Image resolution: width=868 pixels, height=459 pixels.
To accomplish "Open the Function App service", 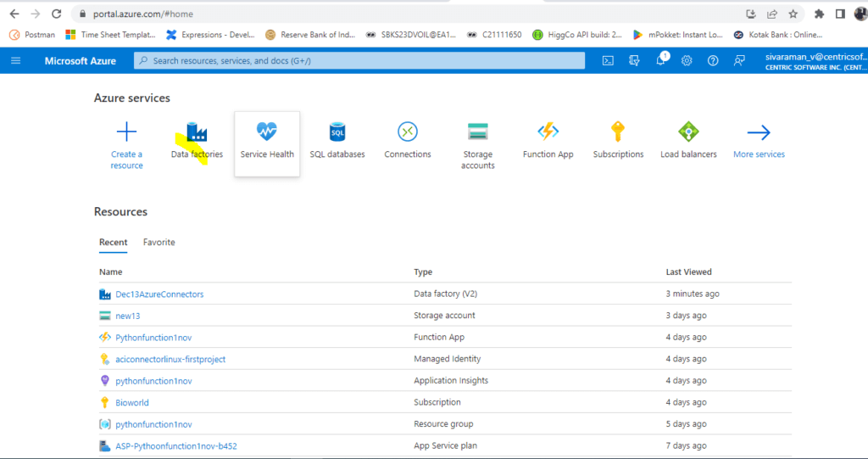I will click(548, 142).
